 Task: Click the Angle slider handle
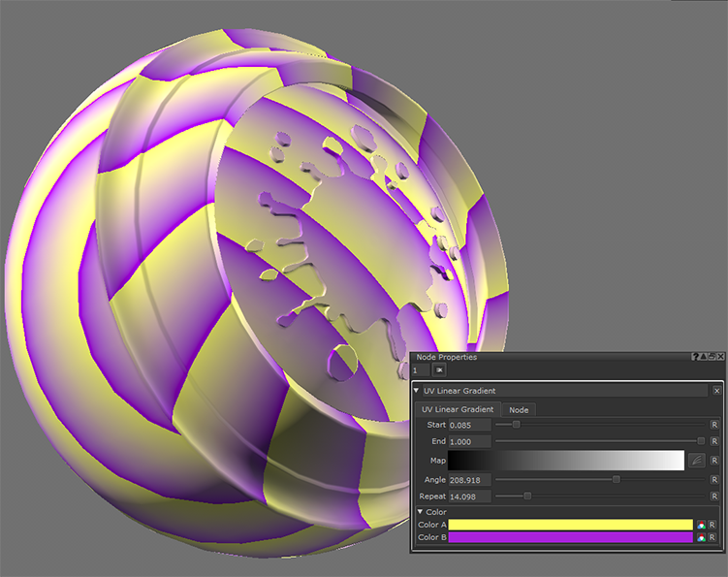click(617, 479)
